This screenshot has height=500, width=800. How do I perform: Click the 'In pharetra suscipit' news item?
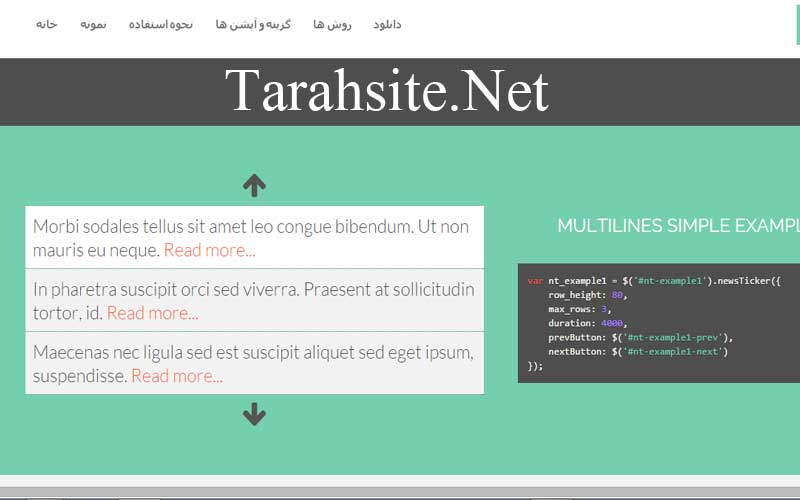(x=255, y=301)
